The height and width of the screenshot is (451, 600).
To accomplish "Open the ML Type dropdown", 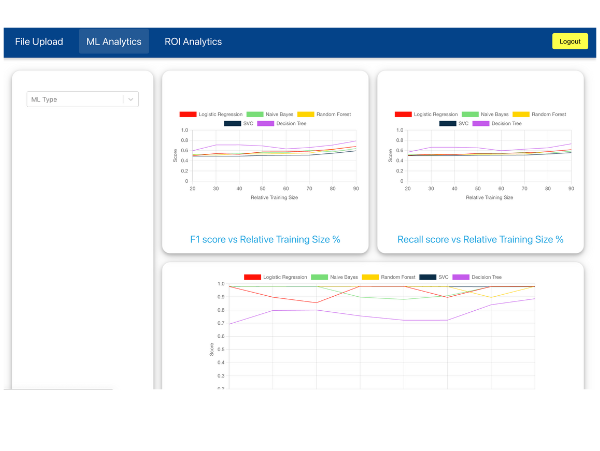I will point(75,99).
